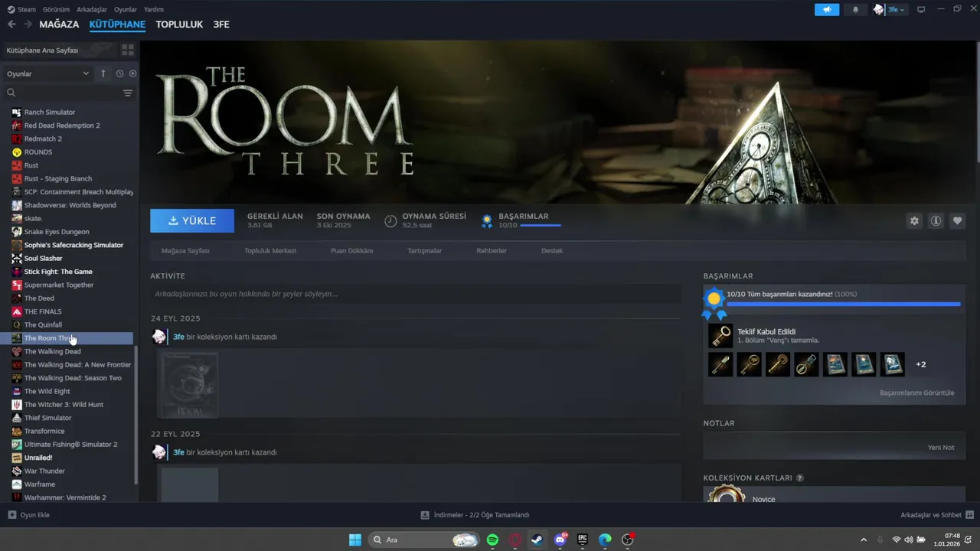Image resolution: width=980 pixels, height=551 pixels.
Task: Toggle the recent activity clock filter
Action: tap(119, 73)
